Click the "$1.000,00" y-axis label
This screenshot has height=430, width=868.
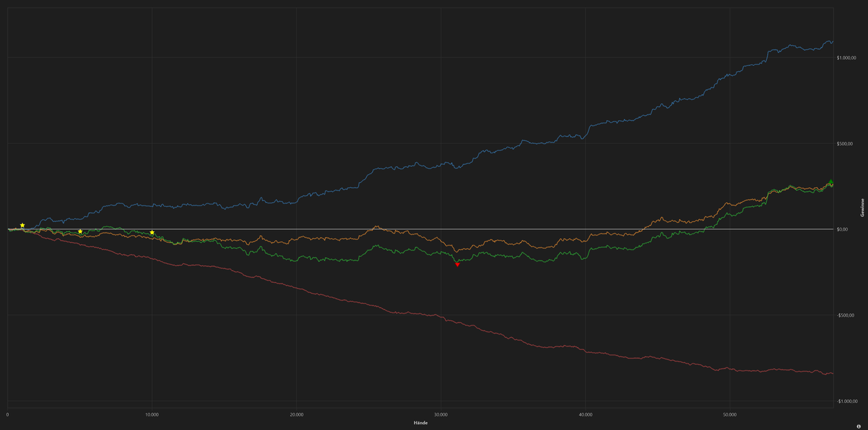pos(848,58)
